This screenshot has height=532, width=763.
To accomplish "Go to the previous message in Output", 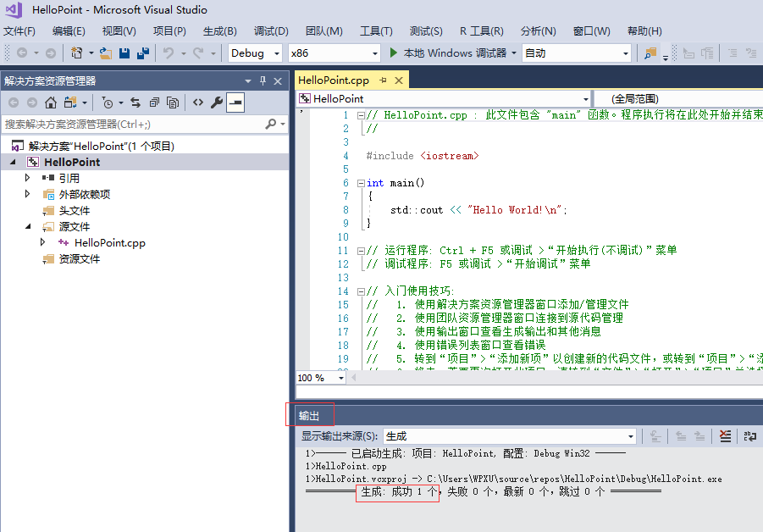I will coord(681,436).
